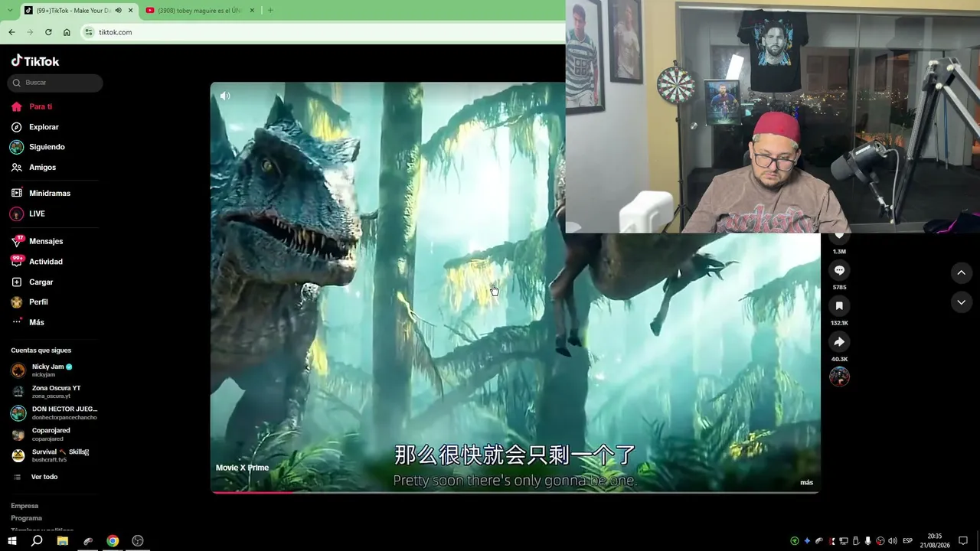Open Google Chrome from the taskbar
This screenshot has height=551, width=980.
tap(113, 541)
